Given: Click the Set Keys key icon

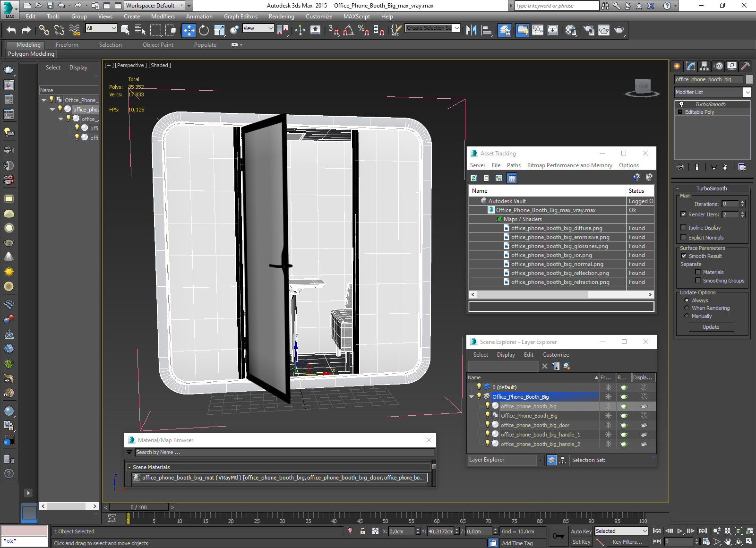Looking at the screenshot, I should click(x=558, y=536).
